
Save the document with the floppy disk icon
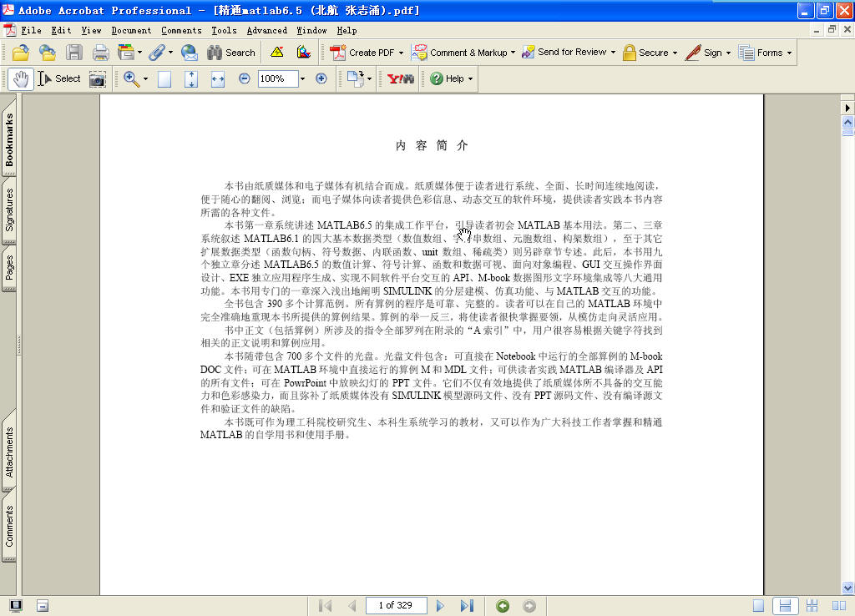click(74, 53)
